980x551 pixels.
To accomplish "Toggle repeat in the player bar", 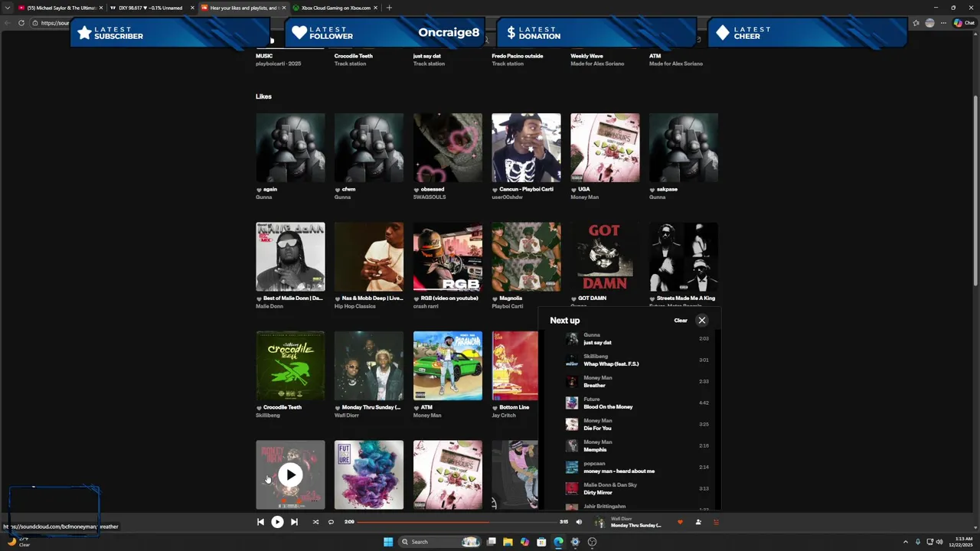I will [x=331, y=522].
